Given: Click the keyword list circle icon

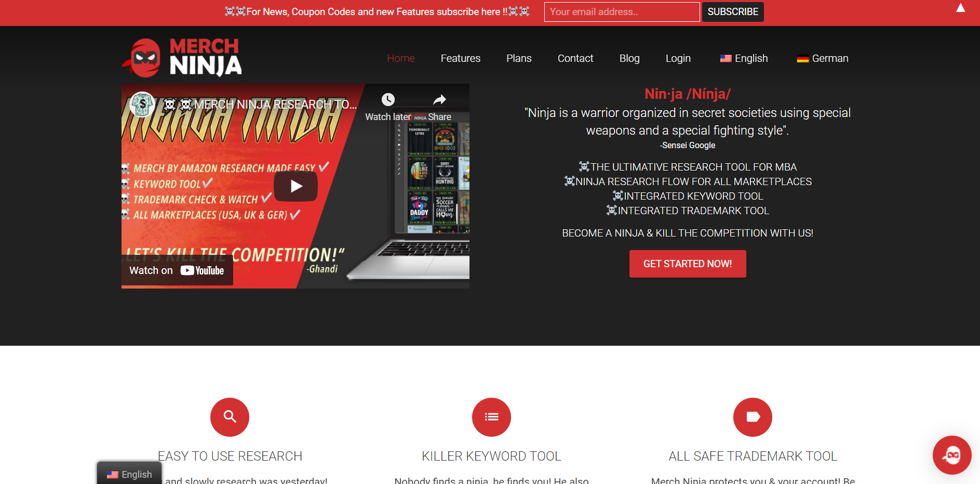Looking at the screenshot, I should tap(491, 417).
